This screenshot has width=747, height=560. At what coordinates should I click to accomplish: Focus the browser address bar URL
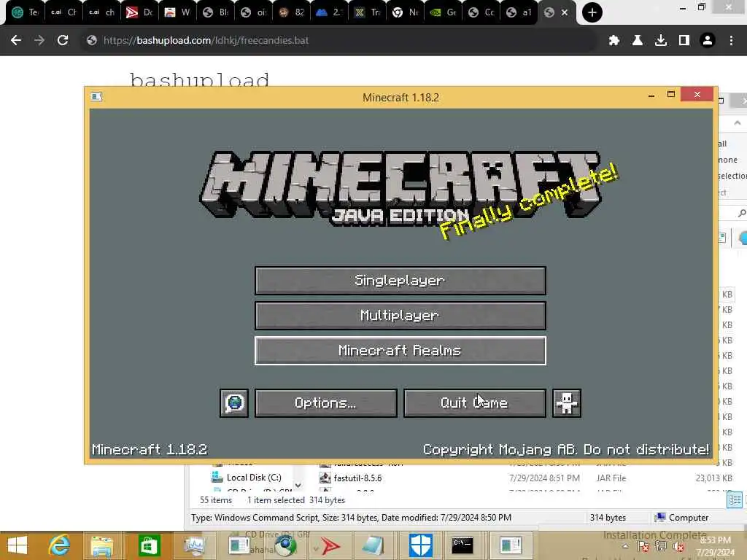pyautogui.click(x=206, y=41)
